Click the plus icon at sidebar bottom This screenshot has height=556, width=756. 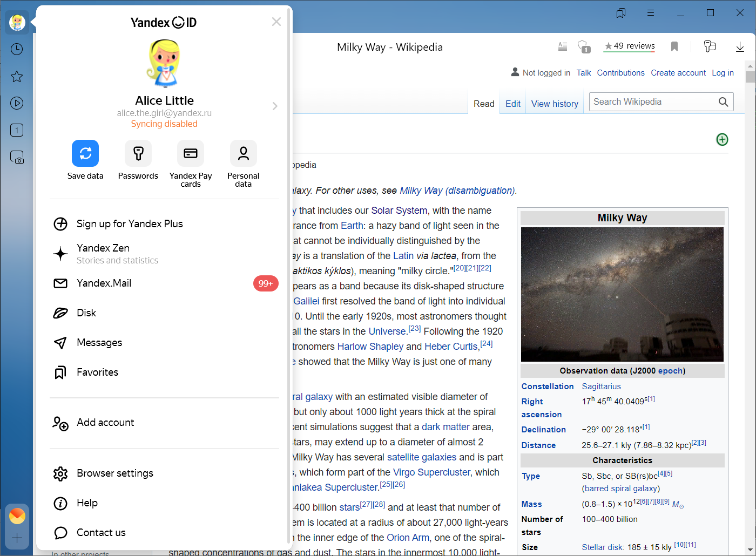17,538
